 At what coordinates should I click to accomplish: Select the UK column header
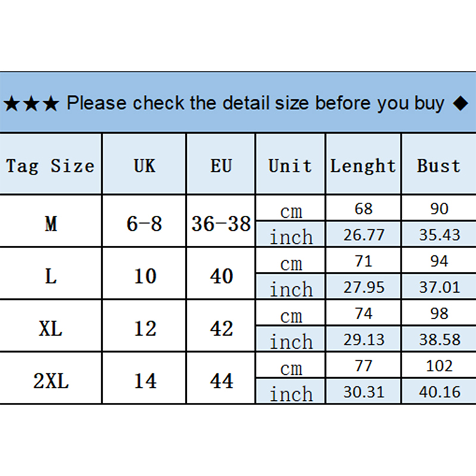click(x=144, y=165)
